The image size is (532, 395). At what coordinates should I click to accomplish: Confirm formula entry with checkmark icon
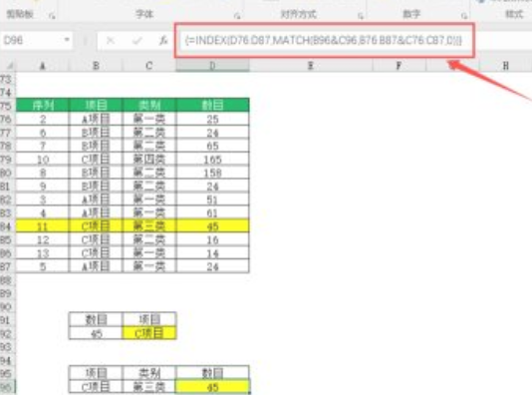tap(137, 41)
